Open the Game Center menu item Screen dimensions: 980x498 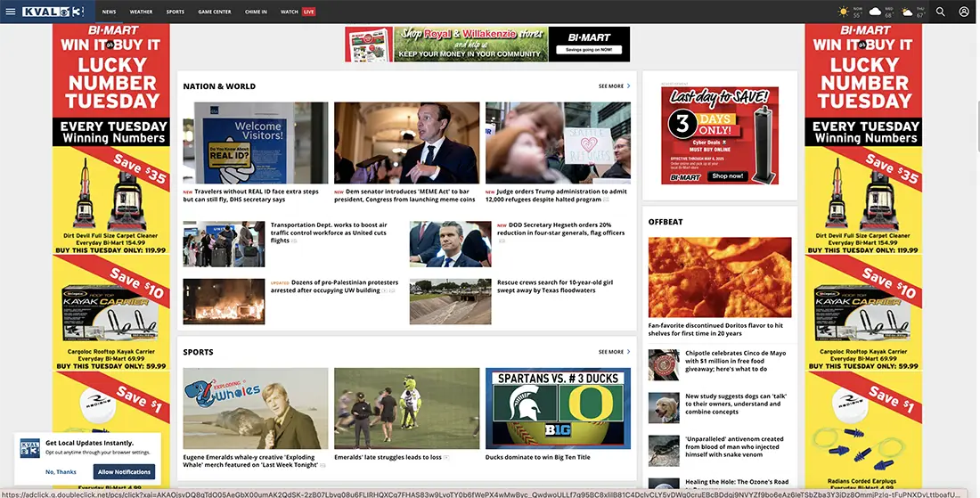pyautogui.click(x=215, y=12)
